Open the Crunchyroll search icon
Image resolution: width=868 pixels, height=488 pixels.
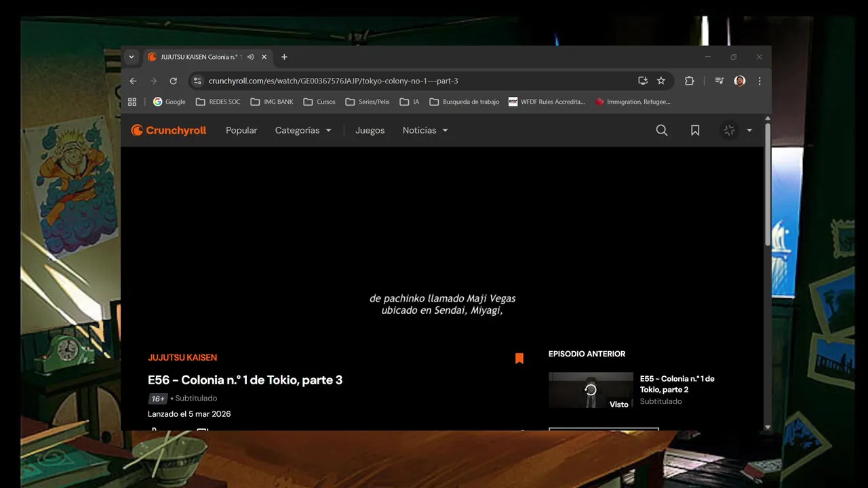pos(662,130)
